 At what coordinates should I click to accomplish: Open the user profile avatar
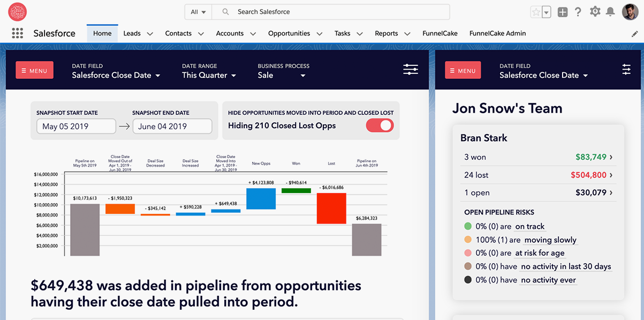(x=630, y=12)
